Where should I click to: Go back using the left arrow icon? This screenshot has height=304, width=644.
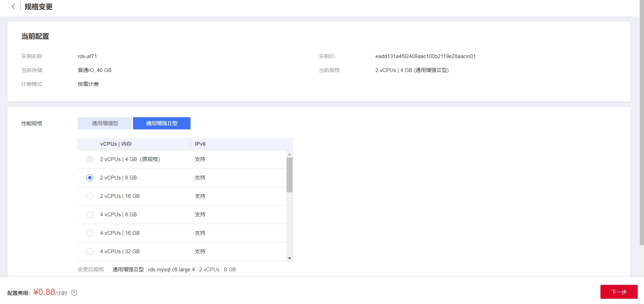13,7
